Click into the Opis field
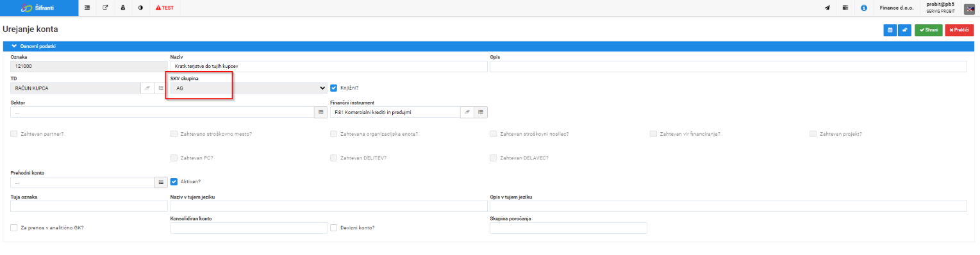Image resolution: width=980 pixels, height=255 pixels. [x=728, y=66]
